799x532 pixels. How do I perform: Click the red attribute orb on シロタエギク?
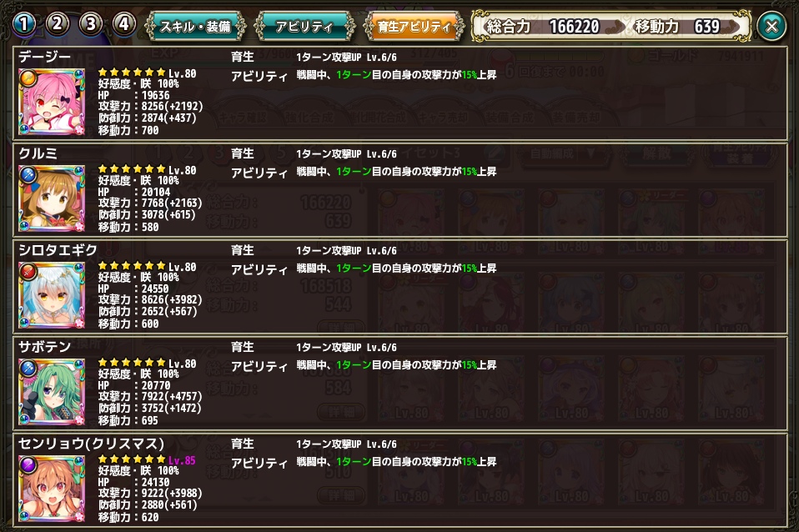28,272
